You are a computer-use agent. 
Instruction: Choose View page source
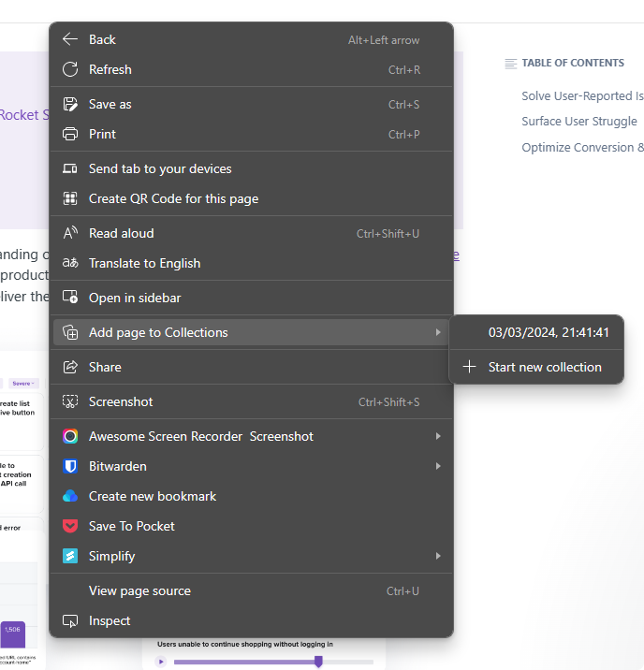click(139, 590)
